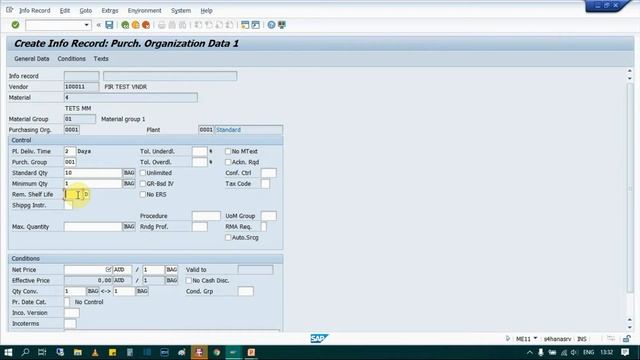The width and height of the screenshot is (640, 360).
Task: Click the Net Price input field
Action: pyautogui.click(x=88, y=270)
